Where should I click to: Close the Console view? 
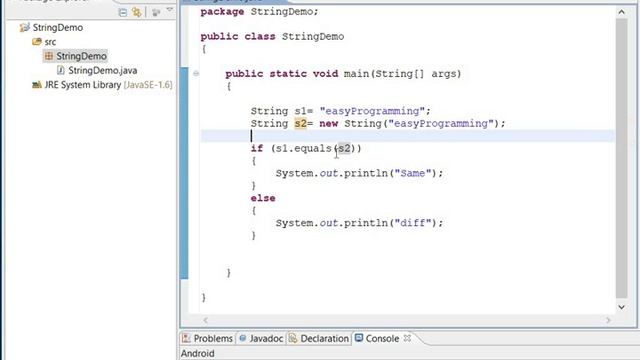point(407,338)
